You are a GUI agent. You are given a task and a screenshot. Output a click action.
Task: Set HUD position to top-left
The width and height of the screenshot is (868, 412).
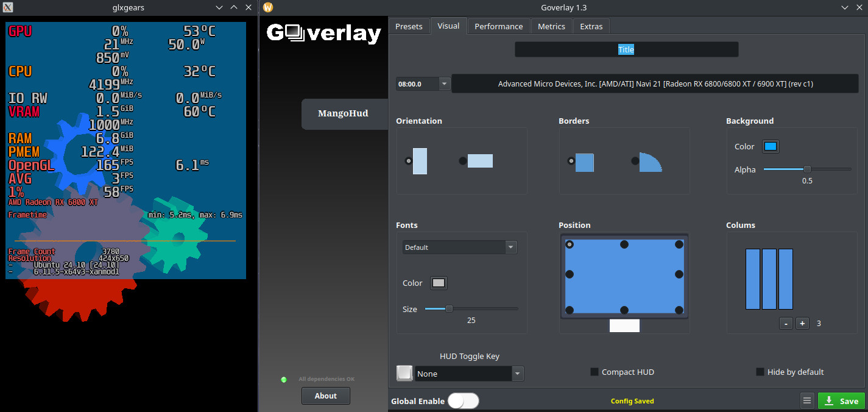570,244
